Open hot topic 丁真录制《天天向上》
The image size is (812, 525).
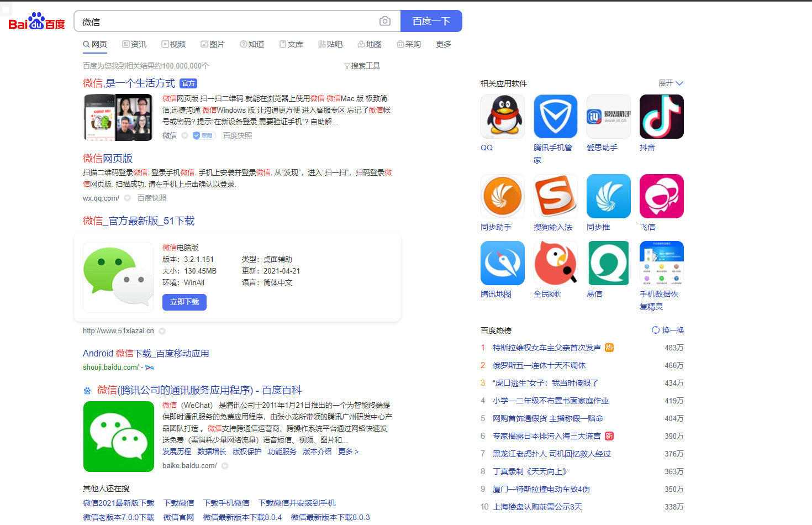[x=530, y=471]
